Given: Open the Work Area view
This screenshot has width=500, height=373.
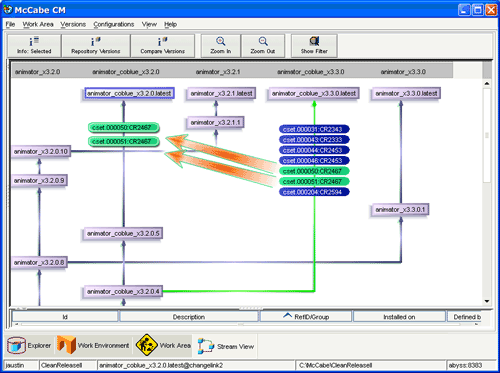Looking at the screenshot, I should (163, 345).
